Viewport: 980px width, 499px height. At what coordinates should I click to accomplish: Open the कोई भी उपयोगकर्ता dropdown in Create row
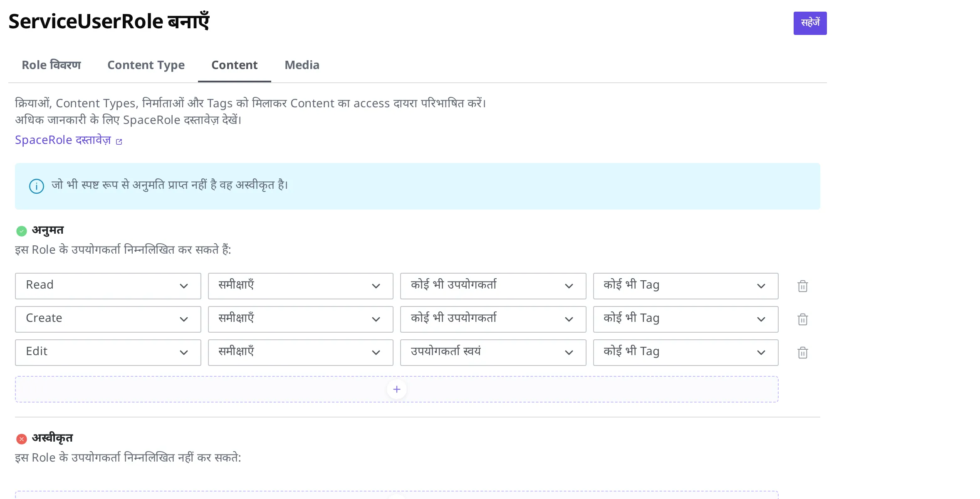tap(493, 319)
